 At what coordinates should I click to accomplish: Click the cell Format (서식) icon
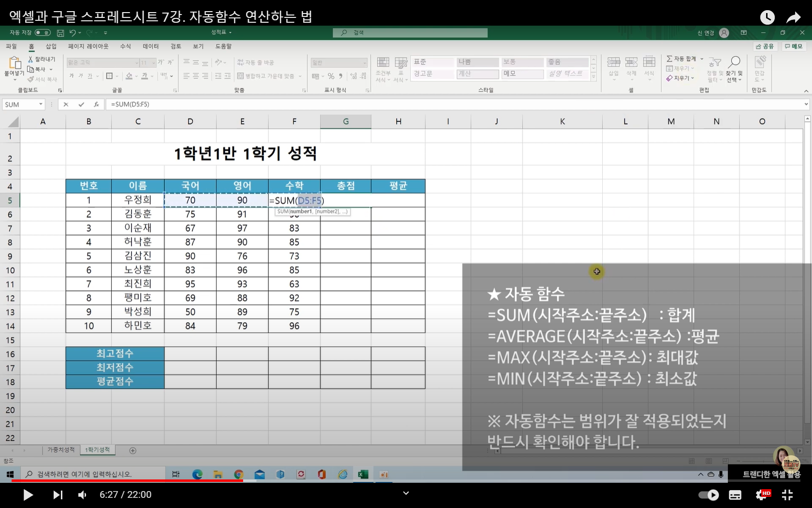(649, 62)
